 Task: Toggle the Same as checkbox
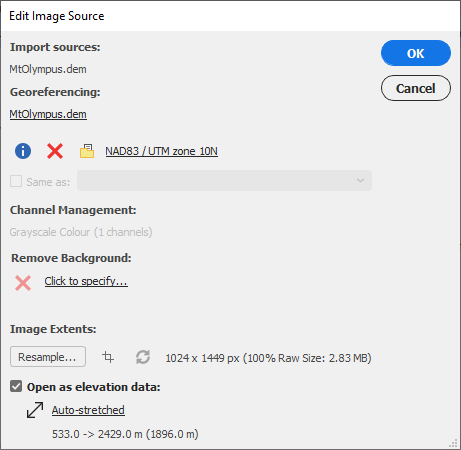16,181
